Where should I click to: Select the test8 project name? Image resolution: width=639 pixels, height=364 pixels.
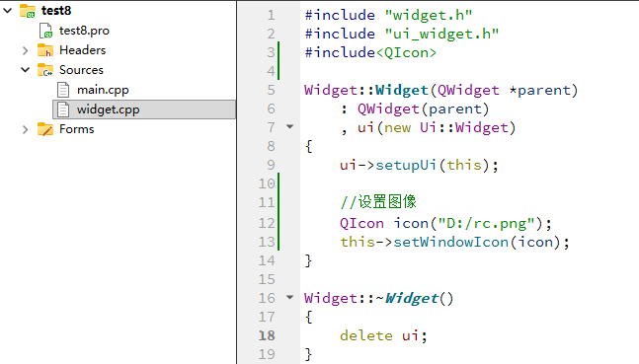point(56,11)
